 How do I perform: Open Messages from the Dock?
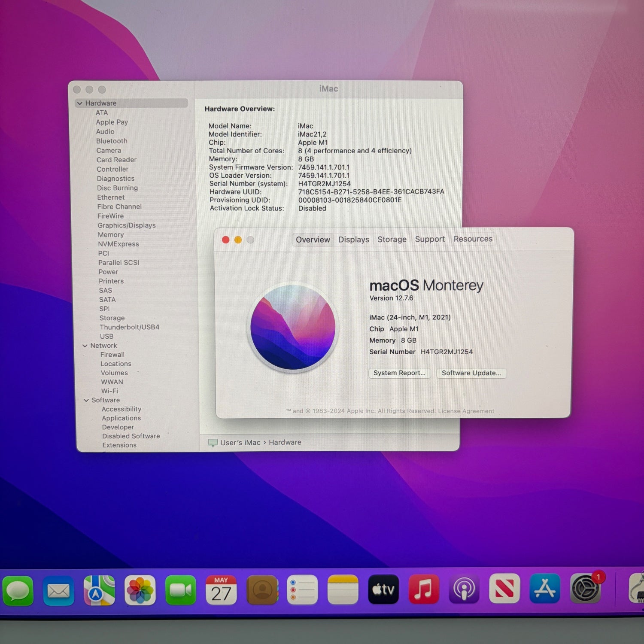click(x=18, y=591)
